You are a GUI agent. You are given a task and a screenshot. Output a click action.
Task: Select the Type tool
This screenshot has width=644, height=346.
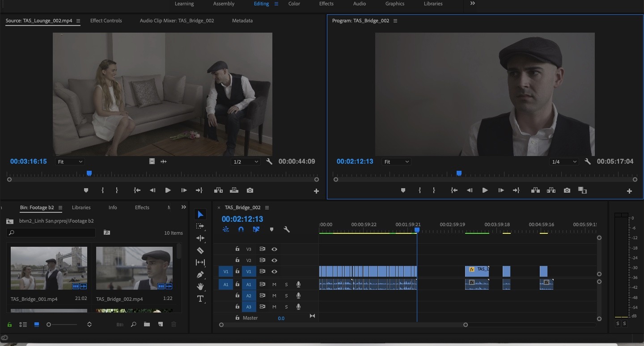[x=200, y=299]
